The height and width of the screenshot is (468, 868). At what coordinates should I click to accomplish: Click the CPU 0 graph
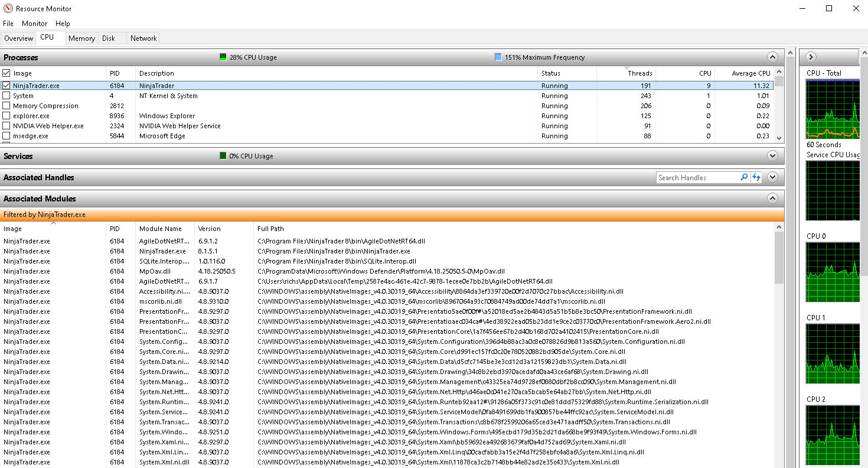click(833, 272)
